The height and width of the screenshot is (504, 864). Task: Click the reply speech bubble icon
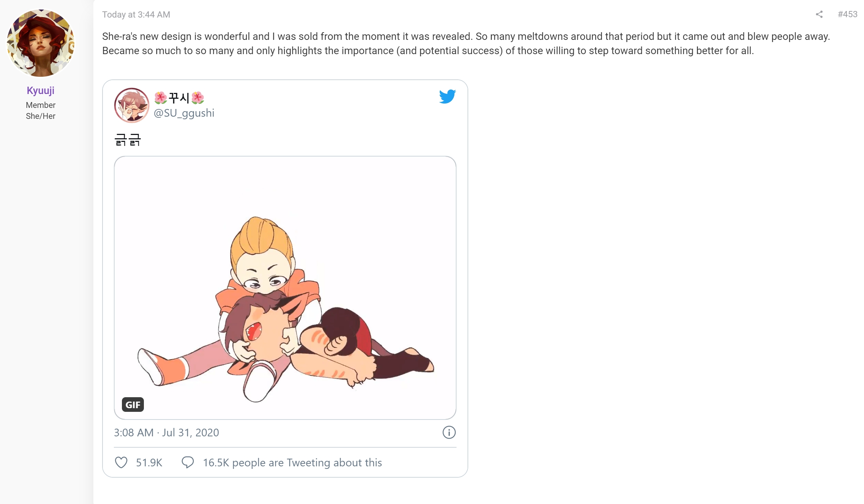point(188,462)
